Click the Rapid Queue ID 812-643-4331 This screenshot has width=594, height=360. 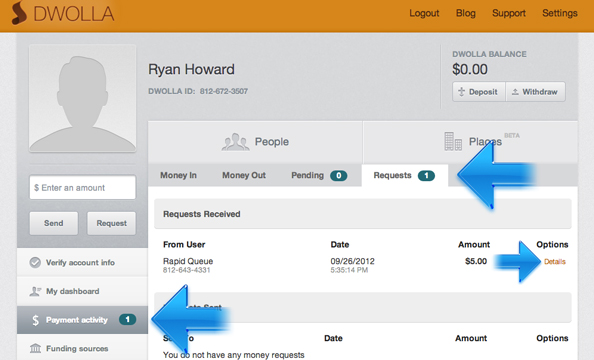coord(186,270)
